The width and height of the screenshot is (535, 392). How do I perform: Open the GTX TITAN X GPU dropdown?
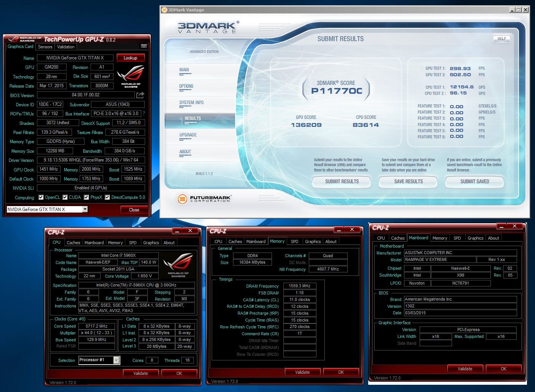85,209
